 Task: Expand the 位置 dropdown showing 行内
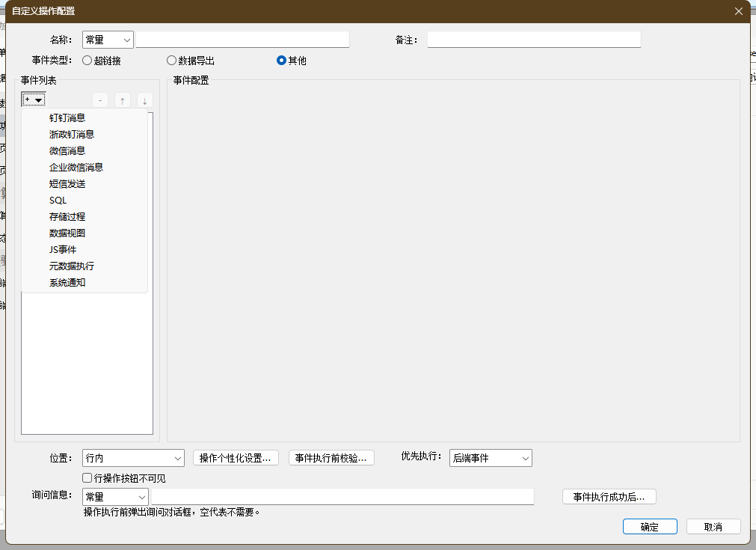click(133, 458)
